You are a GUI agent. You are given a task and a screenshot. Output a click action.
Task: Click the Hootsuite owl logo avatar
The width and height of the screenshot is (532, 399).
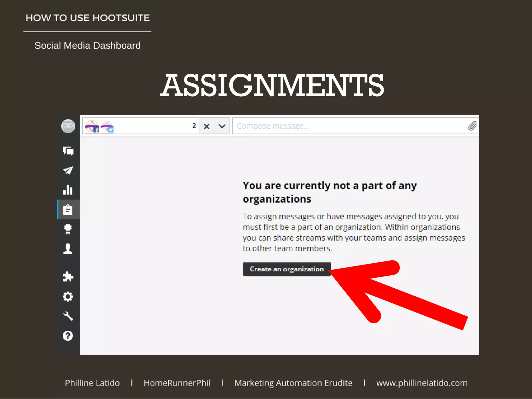click(68, 126)
